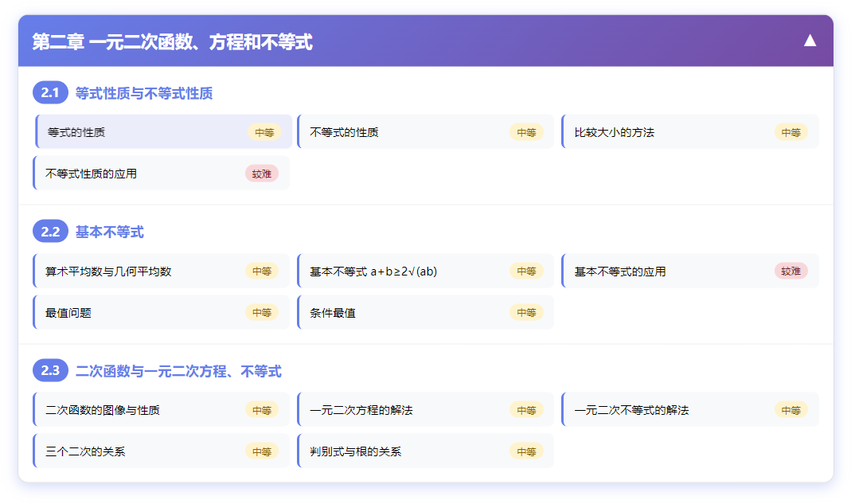The height and width of the screenshot is (504, 851).
Task: Open the 基本不等式 a+b≥2√(ab) card
Action: coord(425,271)
